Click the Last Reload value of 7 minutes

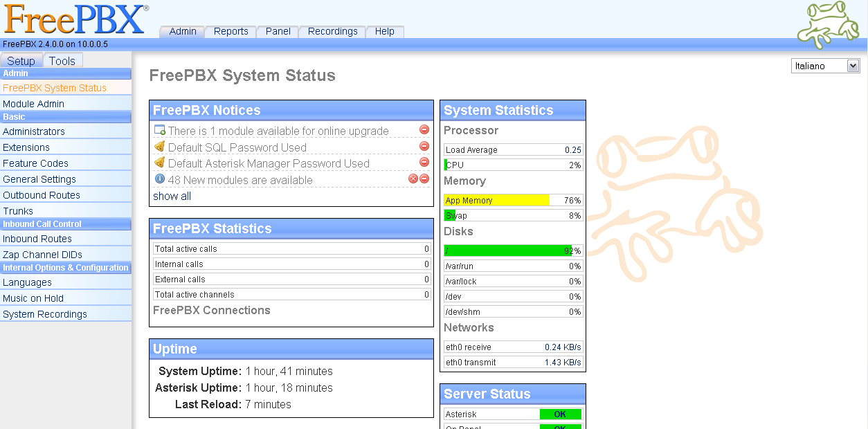click(x=269, y=405)
